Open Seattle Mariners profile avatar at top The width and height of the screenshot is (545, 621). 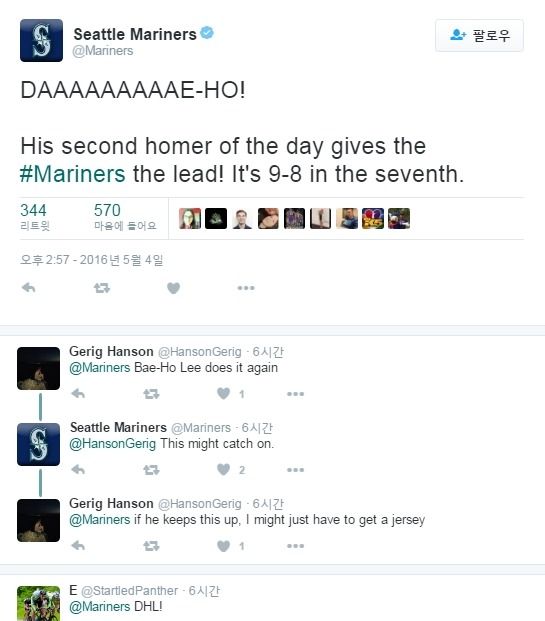[41, 40]
